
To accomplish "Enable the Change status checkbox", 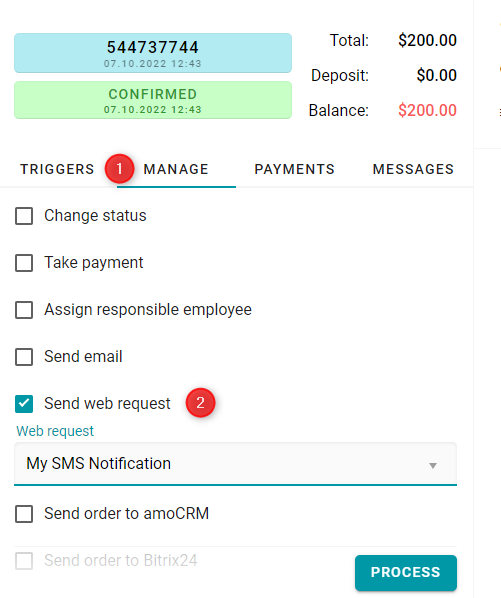I will pos(24,216).
